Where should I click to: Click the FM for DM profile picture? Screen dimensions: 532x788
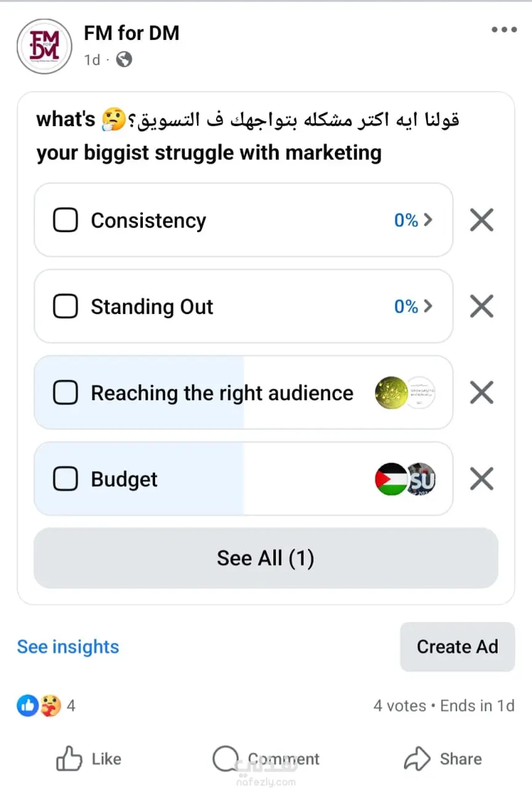point(44,47)
